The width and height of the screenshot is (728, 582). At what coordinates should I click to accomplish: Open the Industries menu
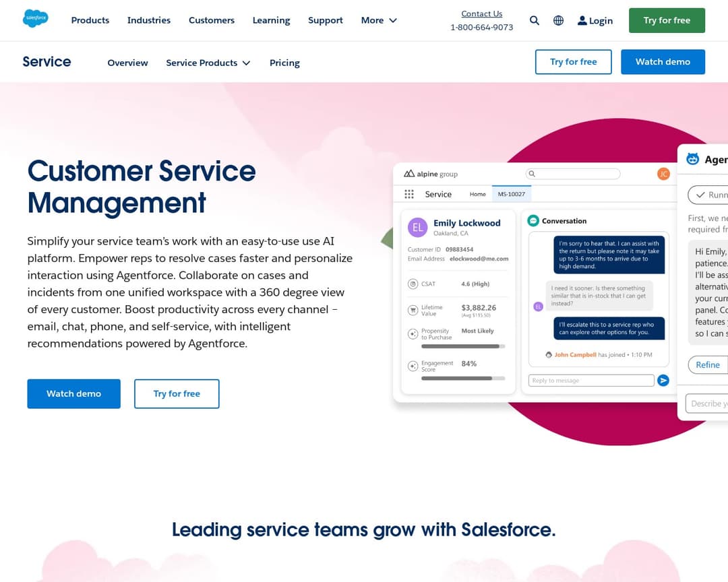[149, 20]
